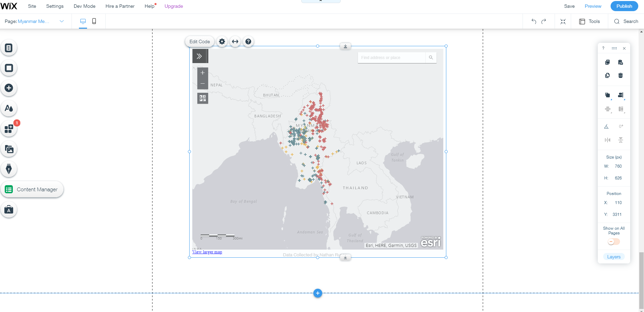Open stretch options for the map element

[235, 41]
